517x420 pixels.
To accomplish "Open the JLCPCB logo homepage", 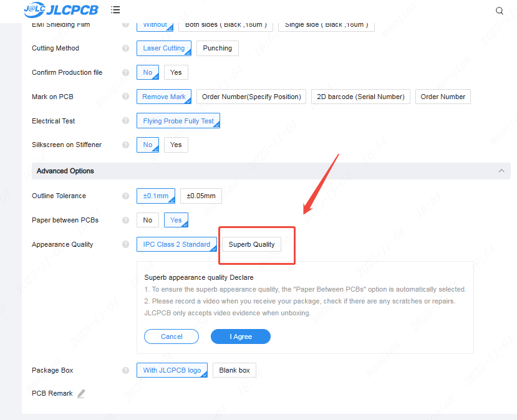I will [61, 9].
